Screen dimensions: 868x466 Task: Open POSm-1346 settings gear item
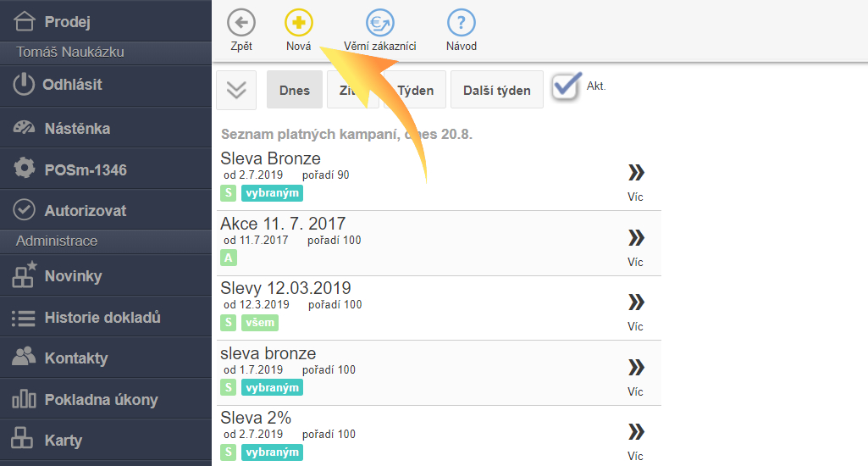coord(85,170)
